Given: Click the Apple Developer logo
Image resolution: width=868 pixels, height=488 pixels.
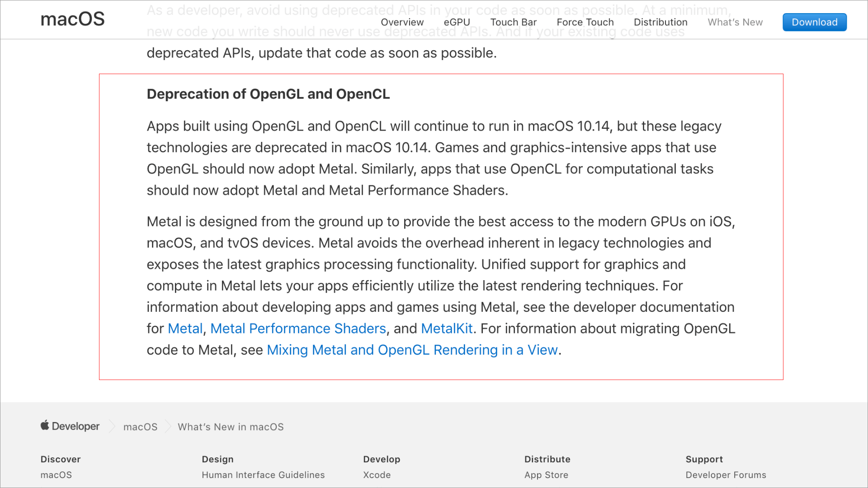Looking at the screenshot, I should point(70,426).
